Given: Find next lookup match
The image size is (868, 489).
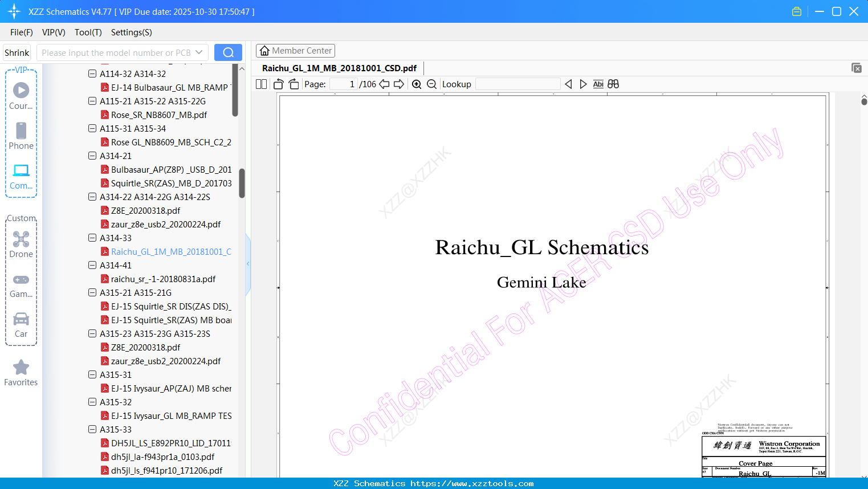Looking at the screenshot, I should click(x=583, y=84).
